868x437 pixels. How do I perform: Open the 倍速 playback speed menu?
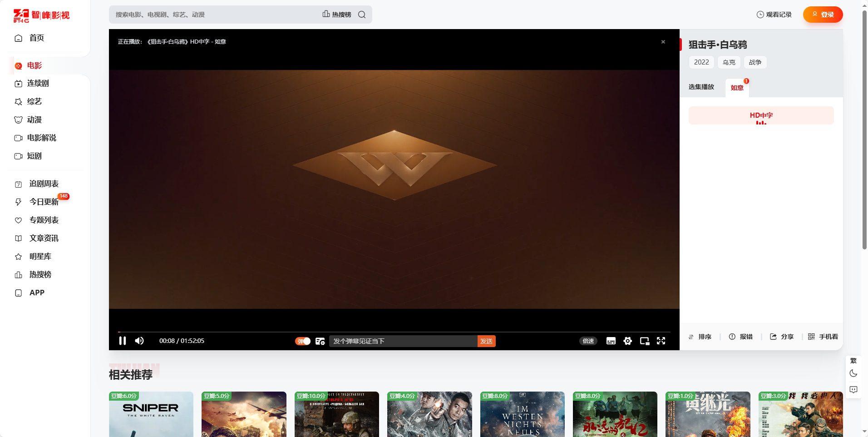(588, 341)
